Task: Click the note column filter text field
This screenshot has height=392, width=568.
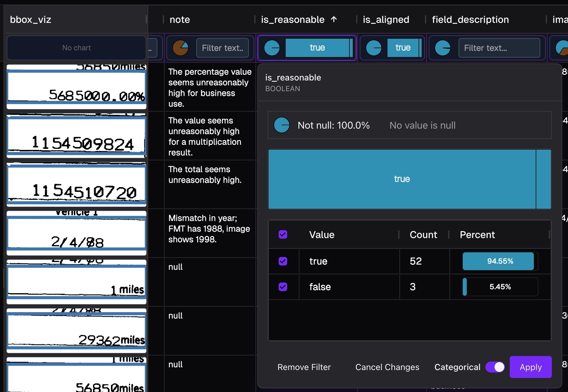Action: (x=222, y=48)
